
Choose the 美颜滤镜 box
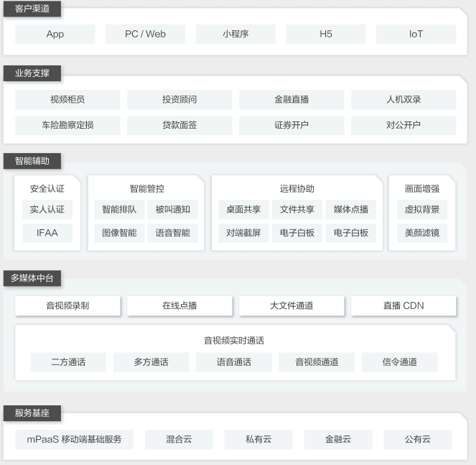coord(422,233)
